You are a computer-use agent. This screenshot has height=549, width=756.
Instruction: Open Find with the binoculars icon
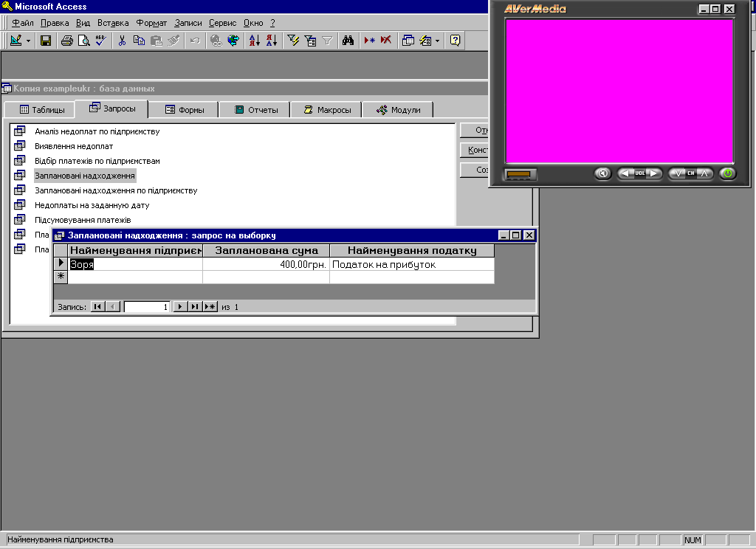[348, 41]
